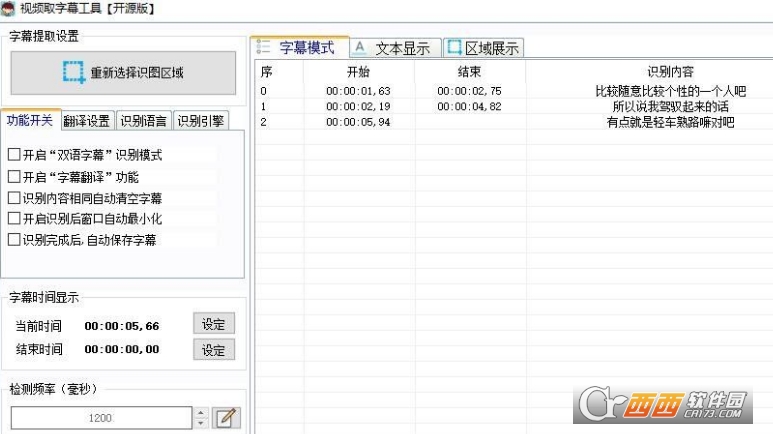Click the edit pencil icon beside detection frequency
Screen dimensions: 773x434
[227, 418]
